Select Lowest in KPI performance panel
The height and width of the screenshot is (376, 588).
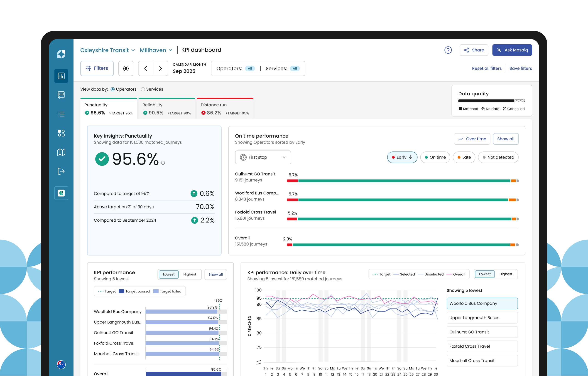(169, 274)
